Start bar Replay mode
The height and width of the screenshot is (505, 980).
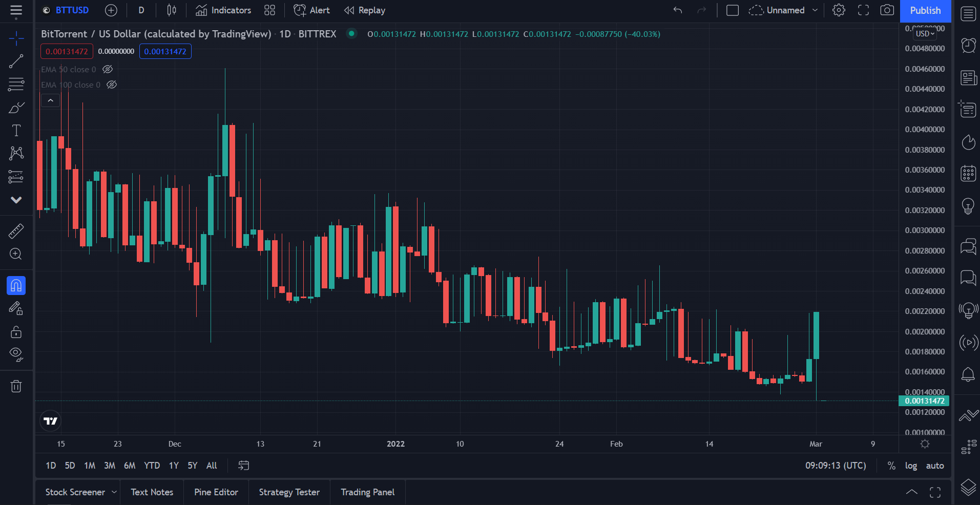tap(365, 10)
